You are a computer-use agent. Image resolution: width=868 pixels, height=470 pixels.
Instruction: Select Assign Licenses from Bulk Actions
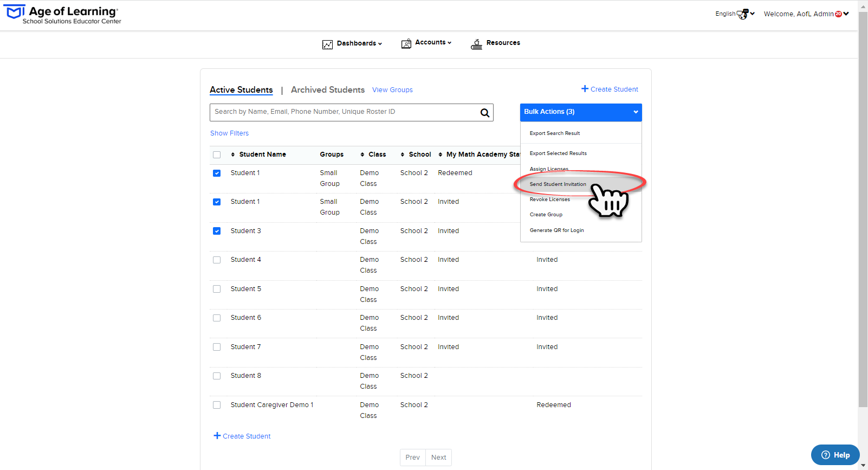pos(549,169)
